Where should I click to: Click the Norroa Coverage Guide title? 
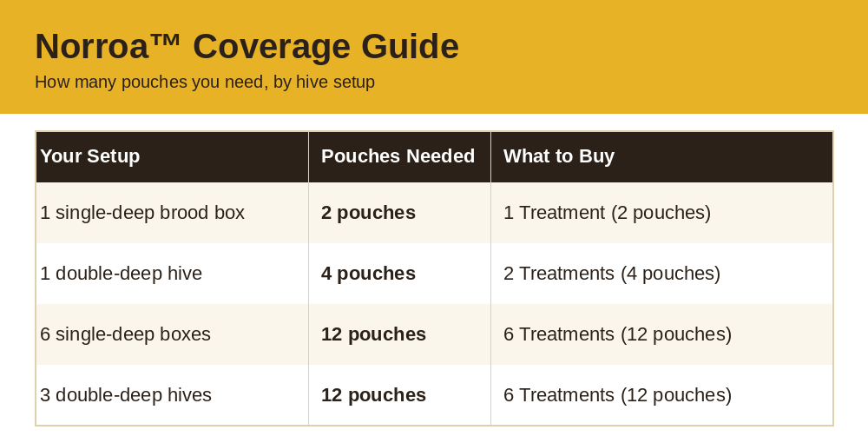pyautogui.click(x=247, y=46)
